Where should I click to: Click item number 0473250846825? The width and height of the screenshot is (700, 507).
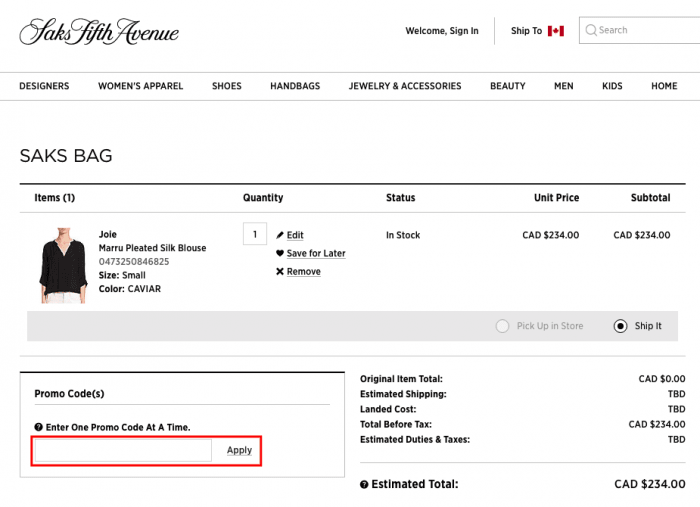[134, 262]
